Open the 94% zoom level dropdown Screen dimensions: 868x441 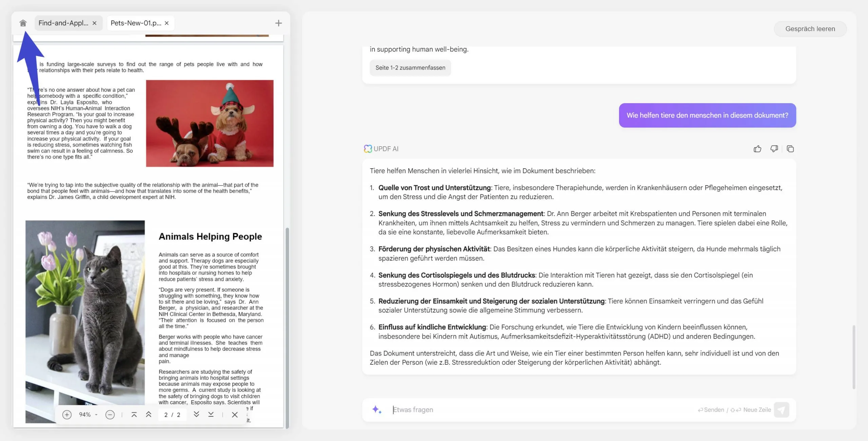click(x=88, y=415)
